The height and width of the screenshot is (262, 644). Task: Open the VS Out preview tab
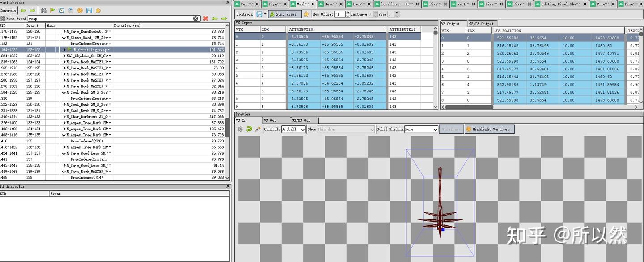click(276, 120)
